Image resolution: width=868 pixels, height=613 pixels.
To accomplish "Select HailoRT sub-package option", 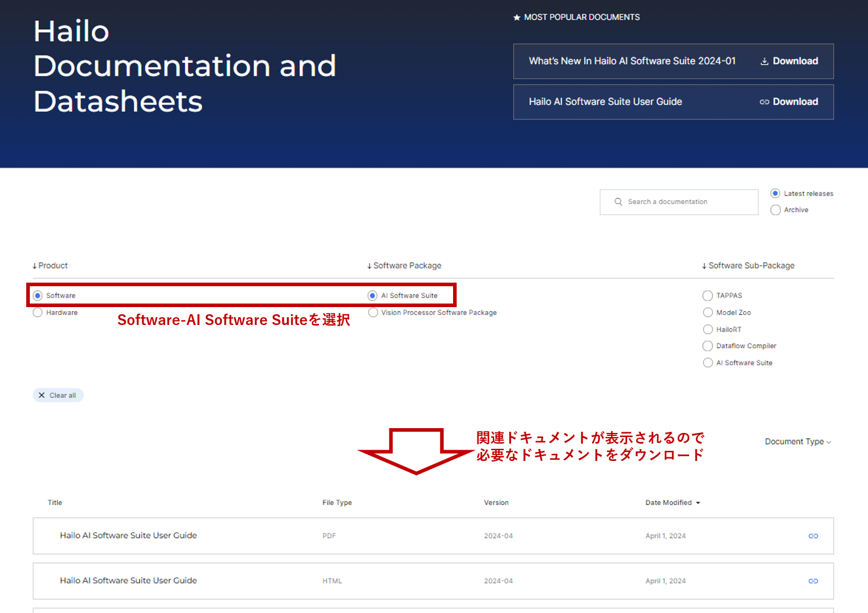I will click(708, 329).
